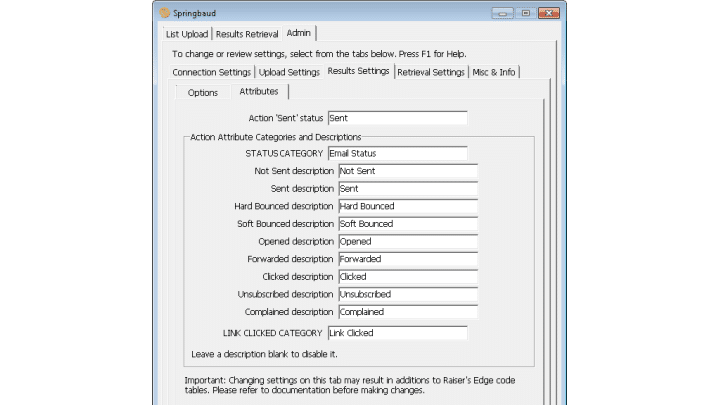Viewport: 720px width, 405px height.
Task: Click the 'Hard Bounced description' label
Action: (284, 206)
